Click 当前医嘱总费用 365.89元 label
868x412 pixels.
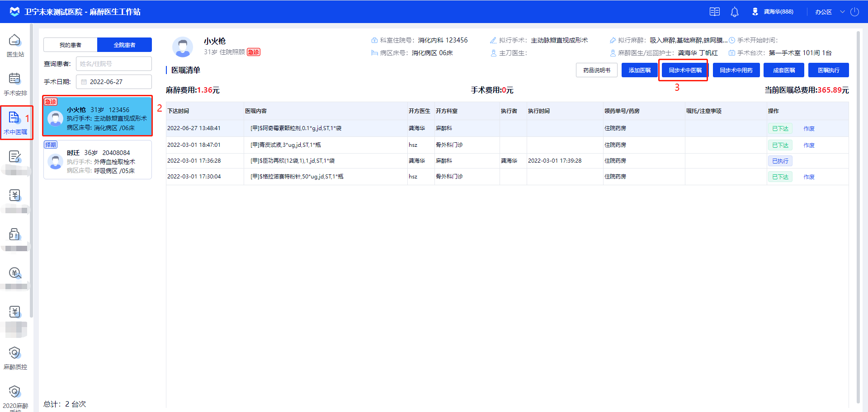(807, 90)
